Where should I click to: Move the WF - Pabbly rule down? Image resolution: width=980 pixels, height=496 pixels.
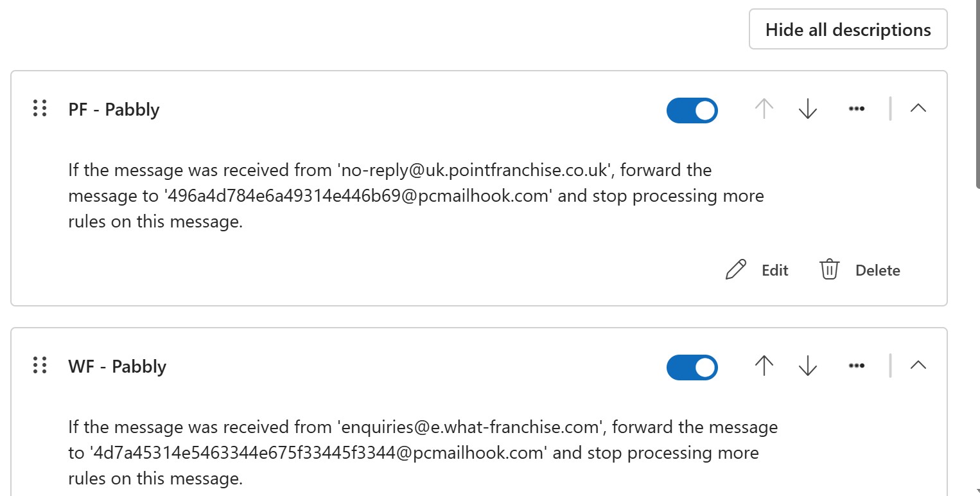click(x=807, y=366)
